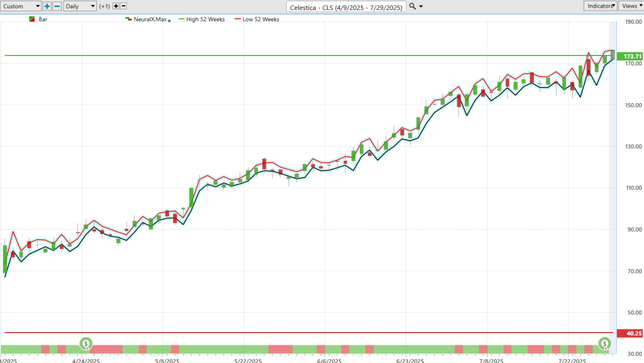
Task: Click the 173.71 green price label
Action: (x=630, y=56)
